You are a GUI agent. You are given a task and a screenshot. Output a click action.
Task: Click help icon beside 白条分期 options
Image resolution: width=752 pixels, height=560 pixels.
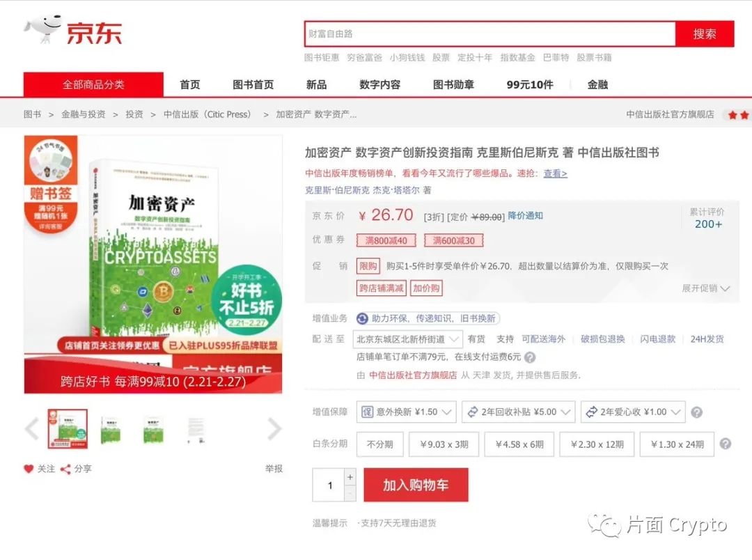pos(726,444)
